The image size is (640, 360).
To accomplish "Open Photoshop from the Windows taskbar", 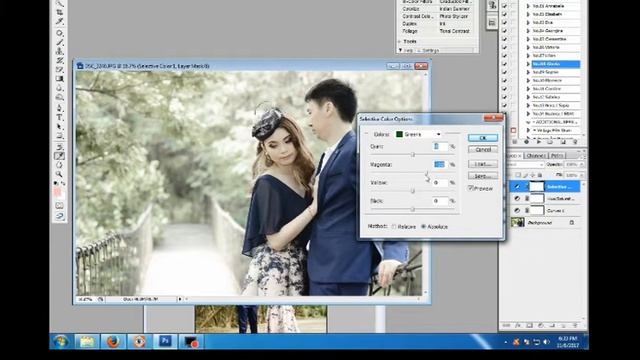I will 165,341.
